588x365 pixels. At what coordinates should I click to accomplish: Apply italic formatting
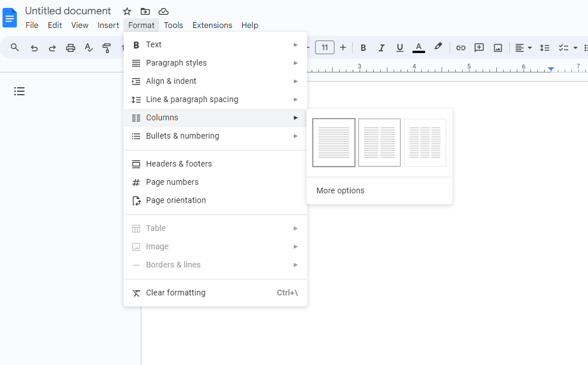(x=381, y=48)
